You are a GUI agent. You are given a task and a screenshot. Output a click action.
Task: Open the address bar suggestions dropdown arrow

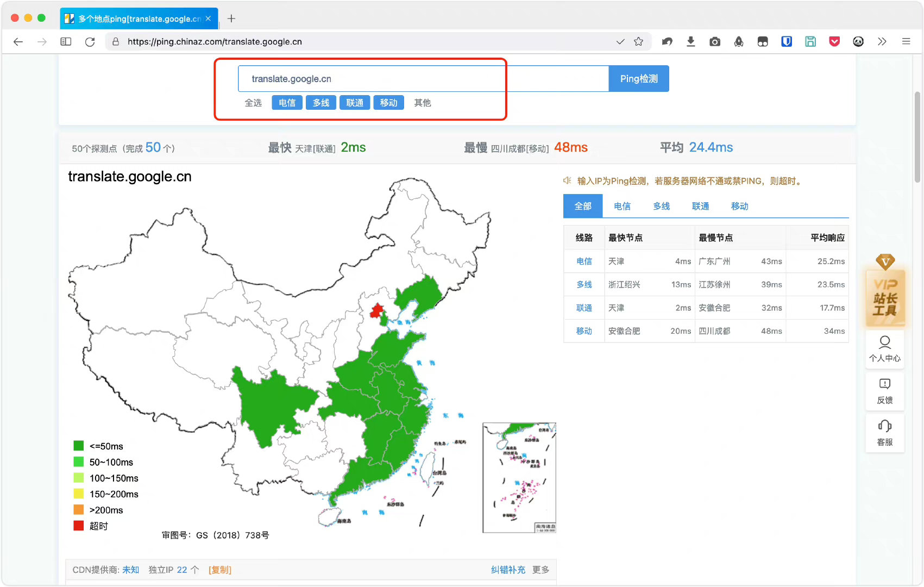point(620,41)
